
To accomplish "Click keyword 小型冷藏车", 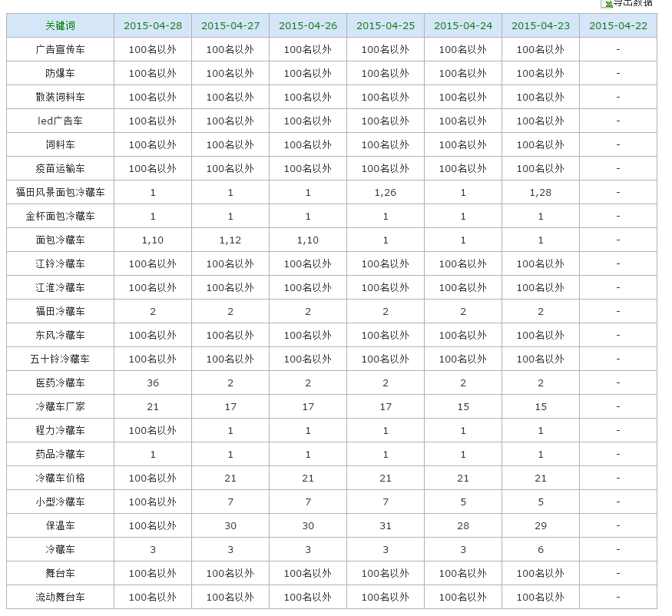I will point(61,502).
